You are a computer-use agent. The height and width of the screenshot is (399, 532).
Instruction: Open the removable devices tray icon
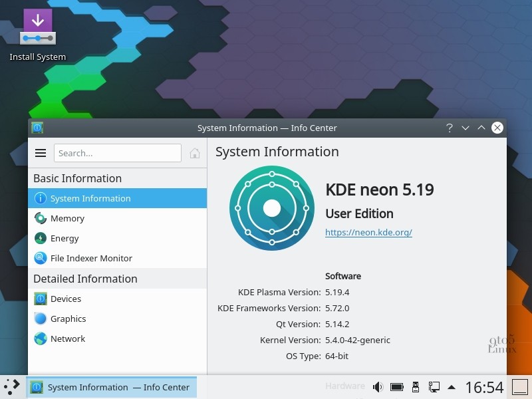click(415, 387)
